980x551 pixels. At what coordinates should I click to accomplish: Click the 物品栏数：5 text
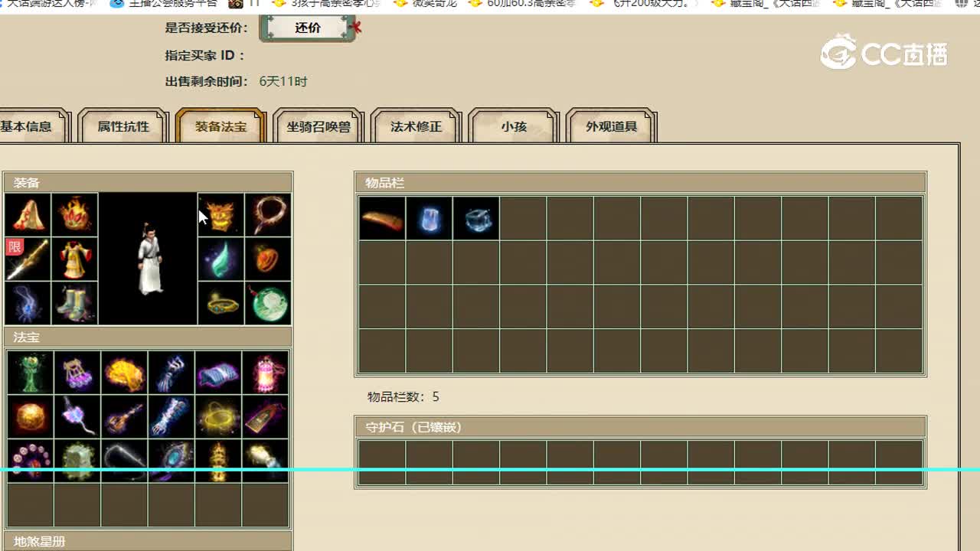[x=403, y=396]
